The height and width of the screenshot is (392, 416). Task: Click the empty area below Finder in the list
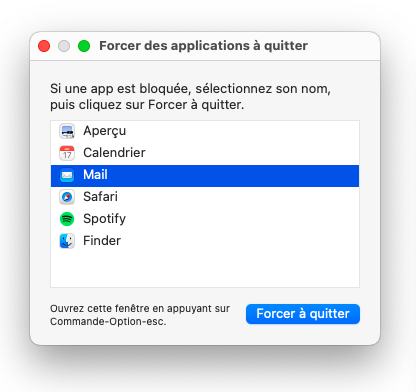coord(205,269)
